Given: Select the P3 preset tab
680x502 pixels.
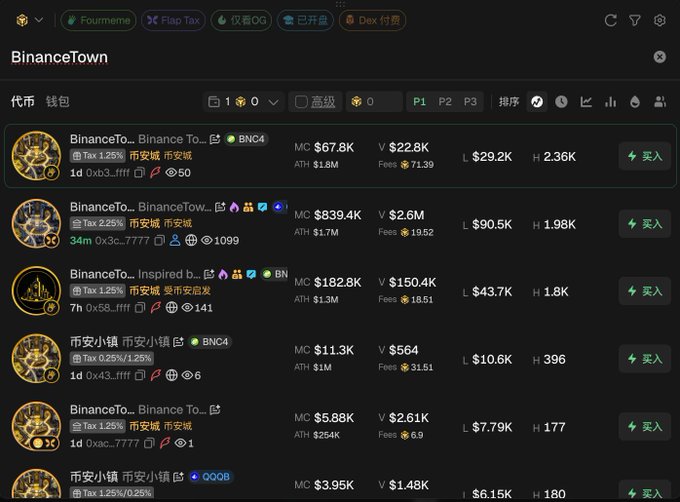Looking at the screenshot, I should [x=470, y=102].
